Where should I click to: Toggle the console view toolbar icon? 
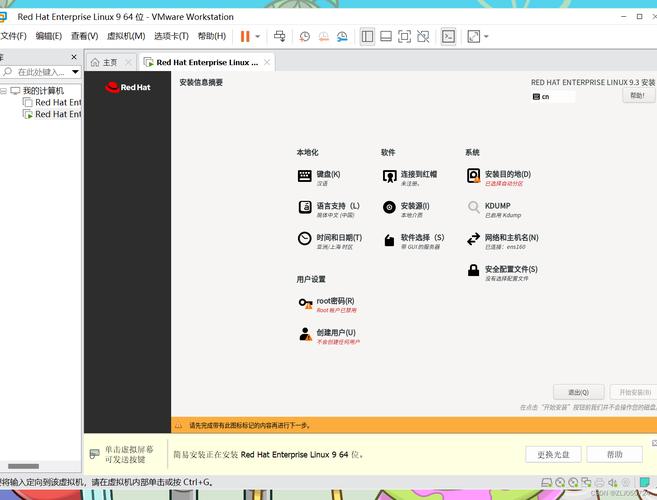tap(448, 36)
